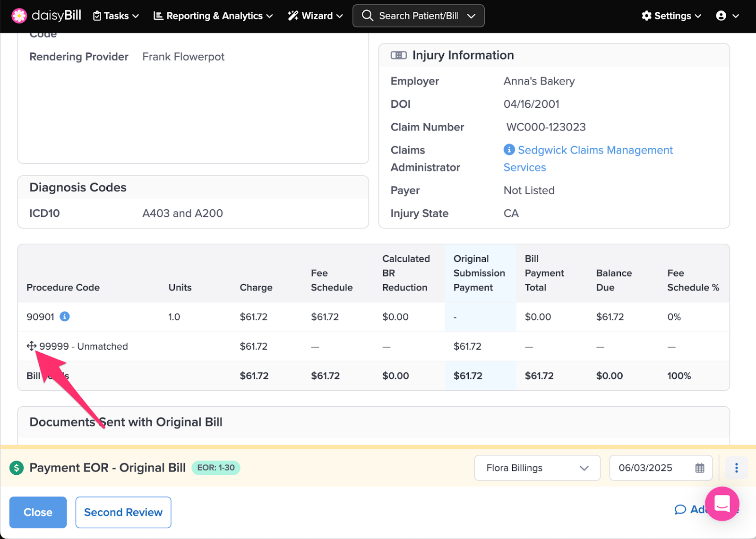The width and height of the screenshot is (756, 539).
Task: Open the user account profile menu
Action: click(x=727, y=16)
